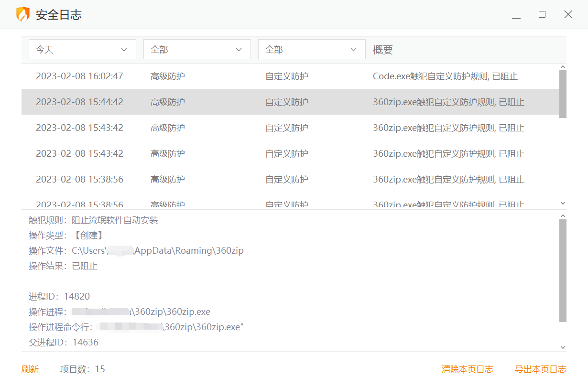Click the detail pane scrollbar thumb
Image resolution: width=588 pixels, height=387 pixels.
coord(563,270)
